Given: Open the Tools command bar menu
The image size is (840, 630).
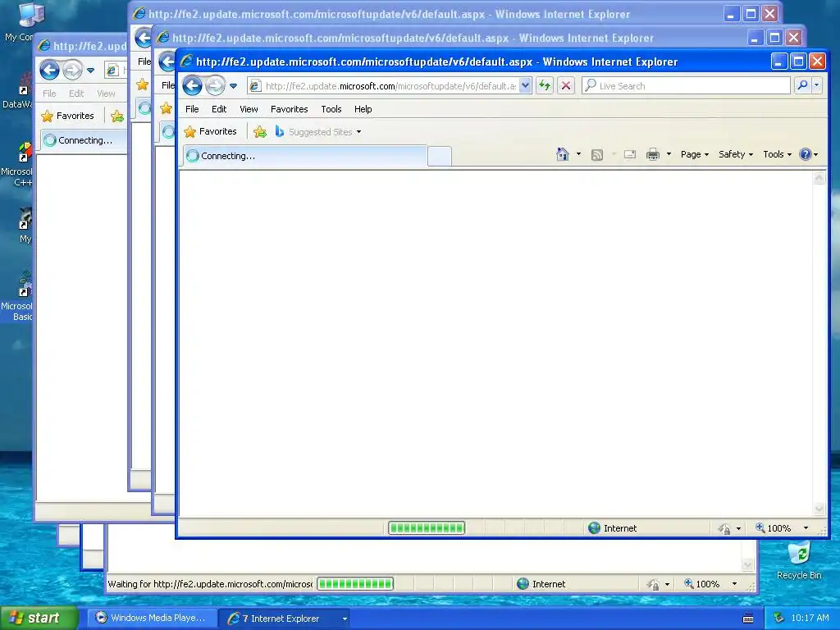Looking at the screenshot, I should pyautogui.click(x=778, y=154).
